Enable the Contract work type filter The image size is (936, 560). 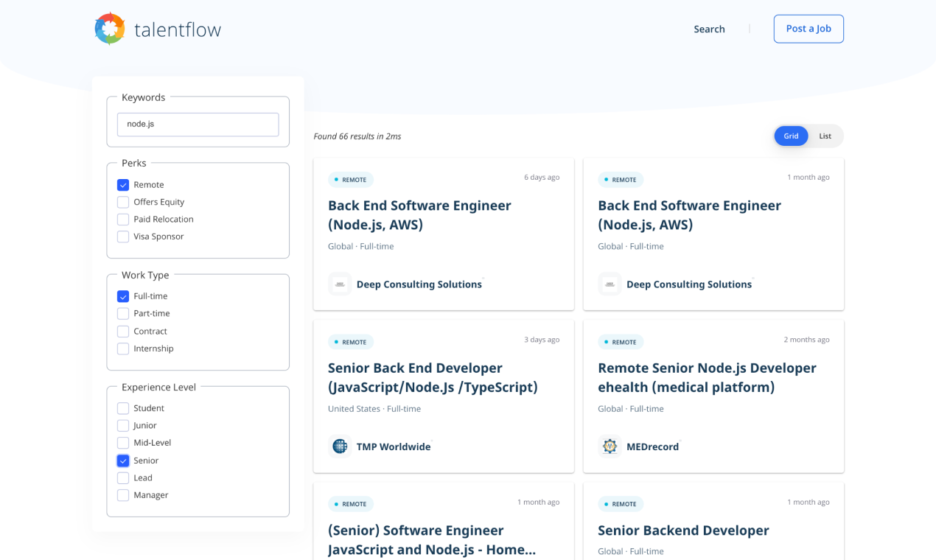122,331
